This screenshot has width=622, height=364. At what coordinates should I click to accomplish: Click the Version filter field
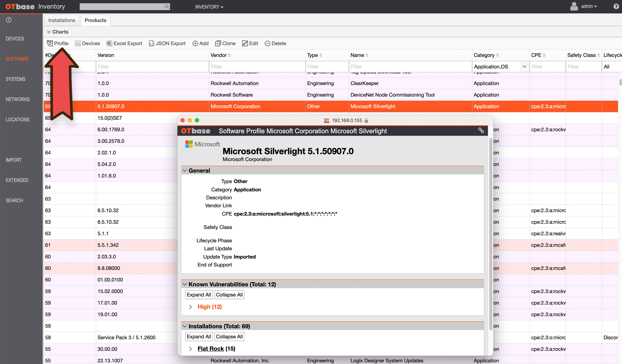pos(152,67)
